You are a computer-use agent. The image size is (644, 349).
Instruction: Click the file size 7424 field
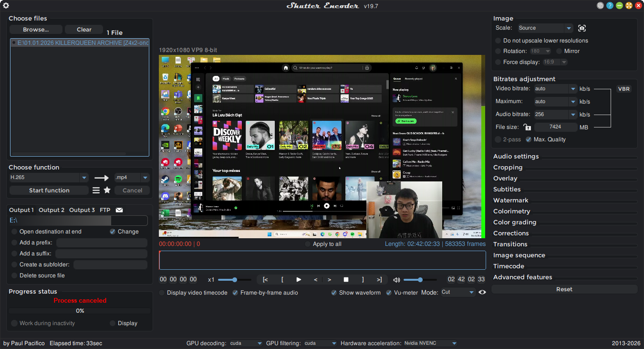pyautogui.click(x=555, y=127)
